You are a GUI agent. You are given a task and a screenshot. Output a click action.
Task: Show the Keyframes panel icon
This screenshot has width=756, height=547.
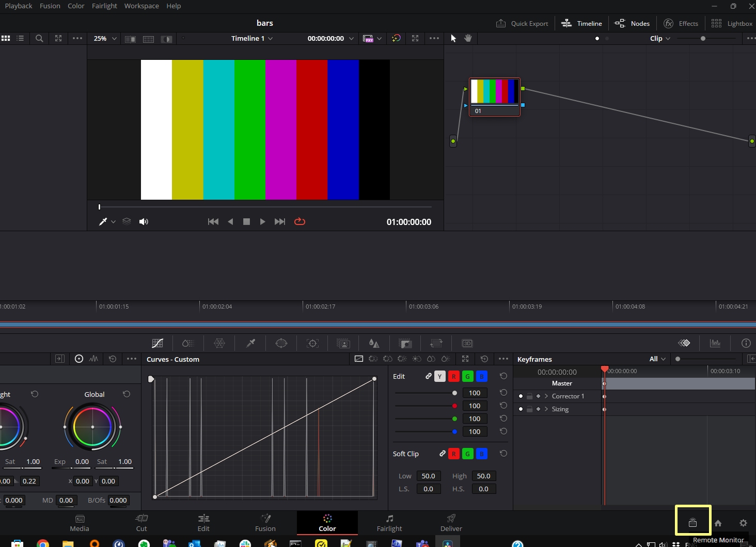click(684, 343)
